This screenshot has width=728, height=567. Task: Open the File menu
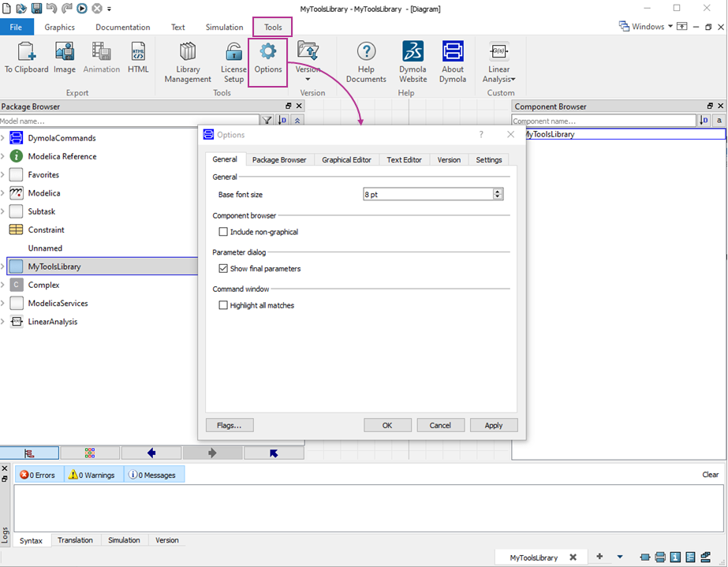(x=17, y=27)
